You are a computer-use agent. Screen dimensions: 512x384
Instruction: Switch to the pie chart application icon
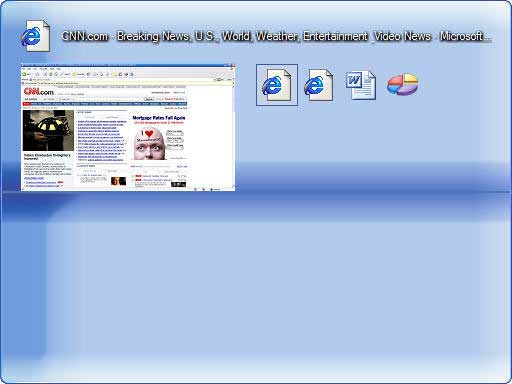[402, 85]
